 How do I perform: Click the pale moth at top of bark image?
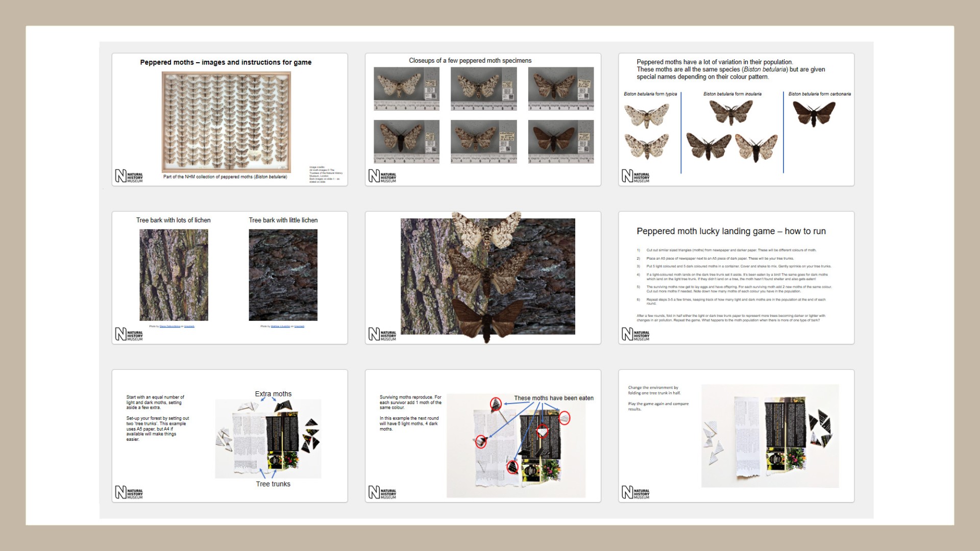pos(486,231)
